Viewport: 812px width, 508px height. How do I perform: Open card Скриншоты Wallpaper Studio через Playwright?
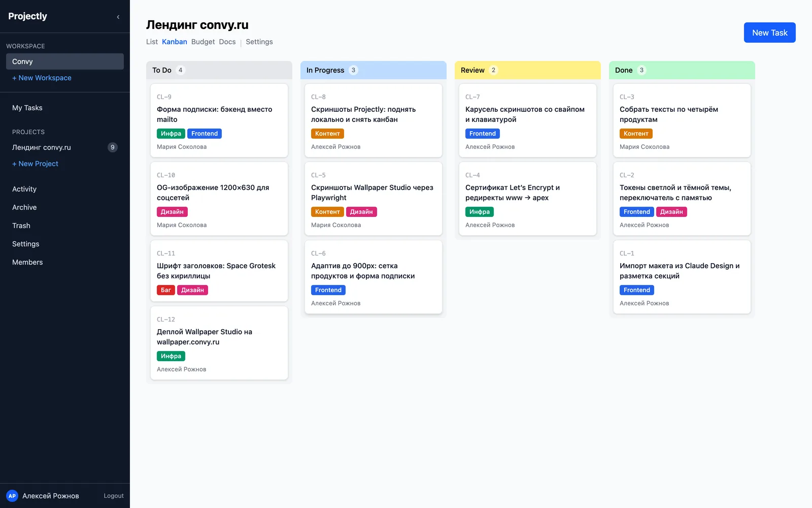click(x=374, y=199)
